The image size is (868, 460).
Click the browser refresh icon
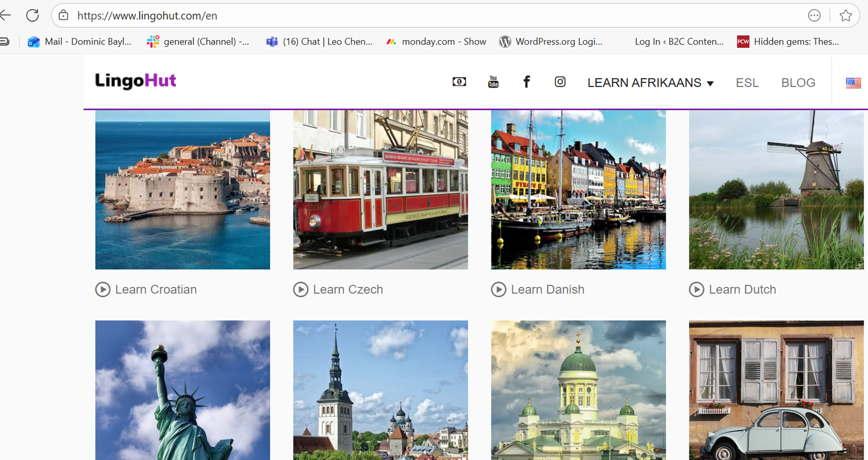point(33,16)
